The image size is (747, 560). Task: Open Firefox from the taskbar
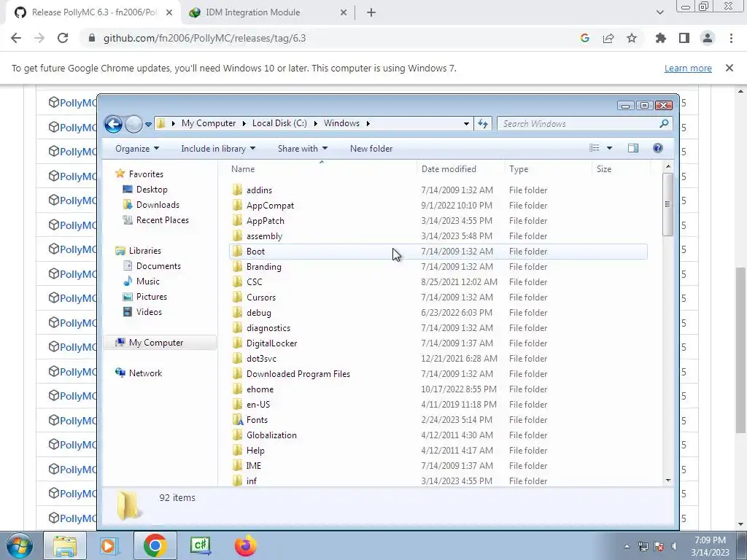[x=246, y=545]
